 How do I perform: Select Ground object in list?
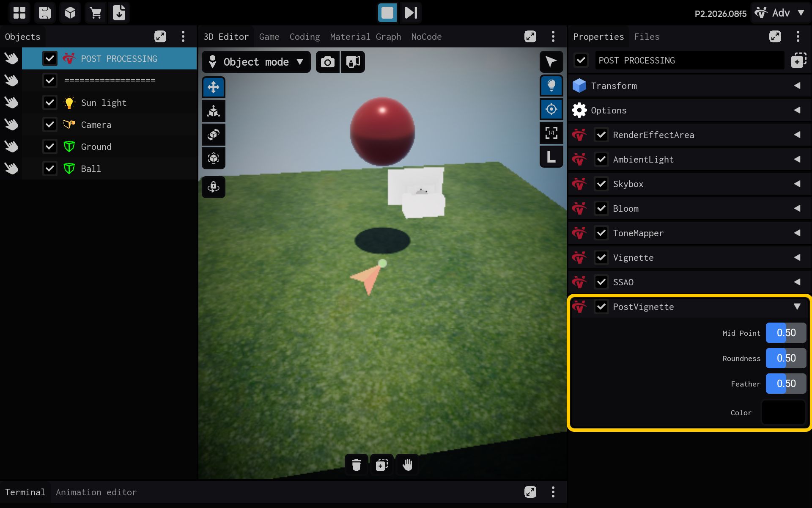[109, 146]
